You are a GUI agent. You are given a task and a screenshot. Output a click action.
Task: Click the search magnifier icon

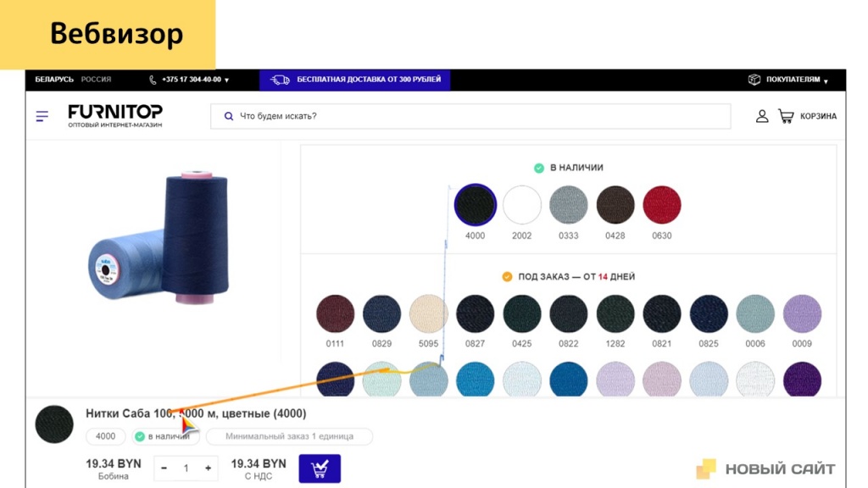[228, 116]
